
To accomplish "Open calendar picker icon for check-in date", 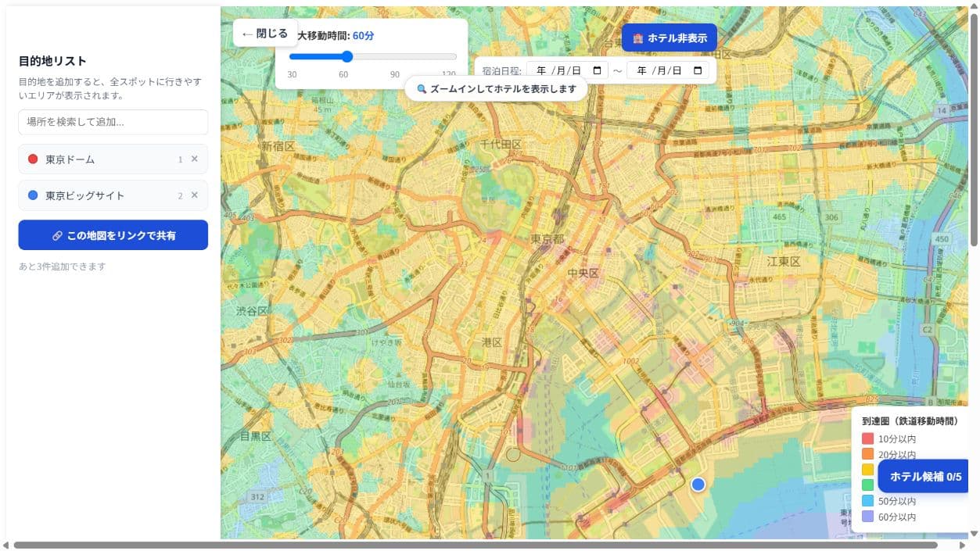I will [598, 70].
